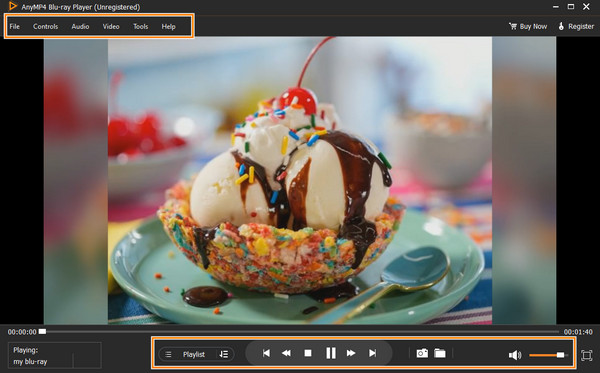Close the Blu-ray Player window
Viewport: 600px width, 373px height.
pyautogui.click(x=586, y=7)
